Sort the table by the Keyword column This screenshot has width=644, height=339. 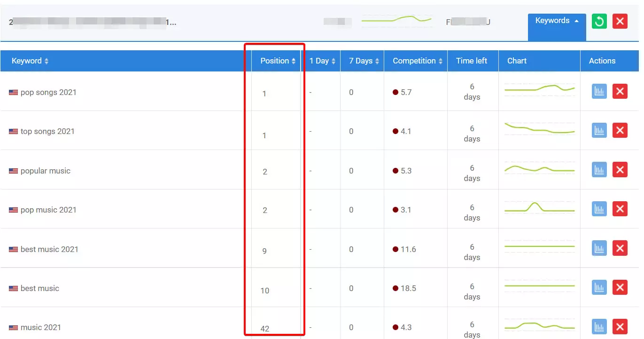29,61
